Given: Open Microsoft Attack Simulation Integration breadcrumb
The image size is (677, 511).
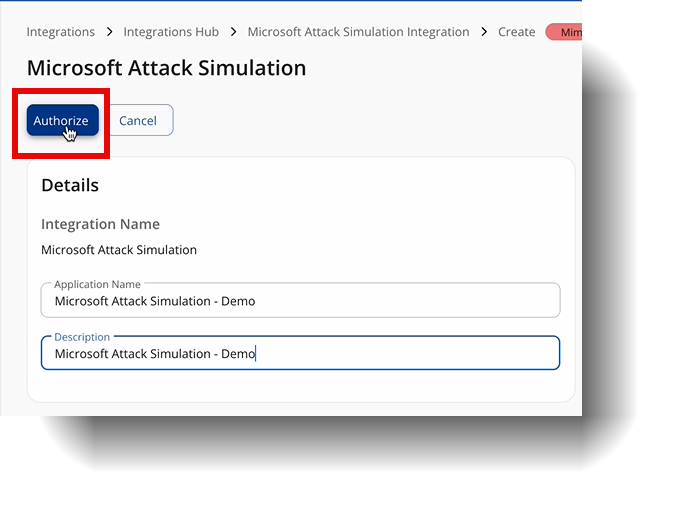Looking at the screenshot, I should [x=358, y=32].
